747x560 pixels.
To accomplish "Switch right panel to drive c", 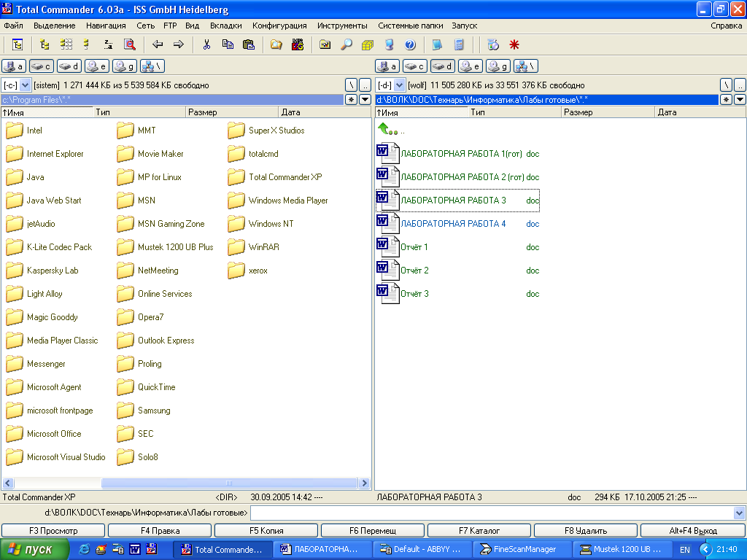I will click(414, 66).
